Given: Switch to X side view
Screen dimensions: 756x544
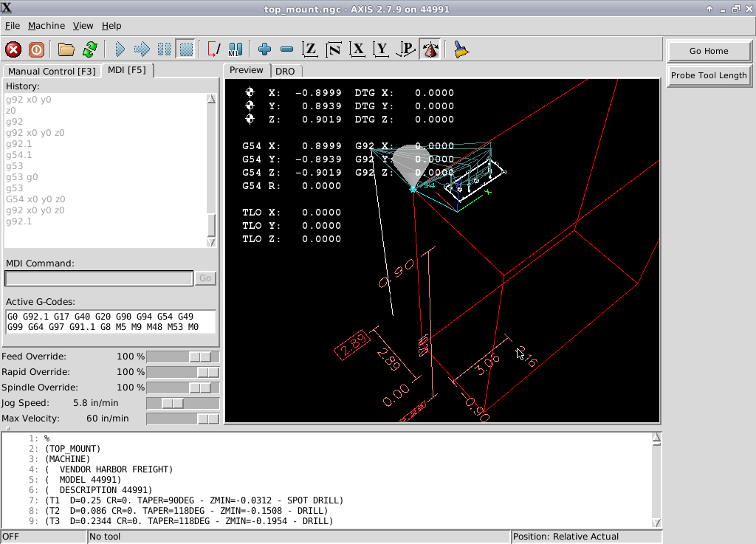Looking at the screenshot, I should point(357,49).
